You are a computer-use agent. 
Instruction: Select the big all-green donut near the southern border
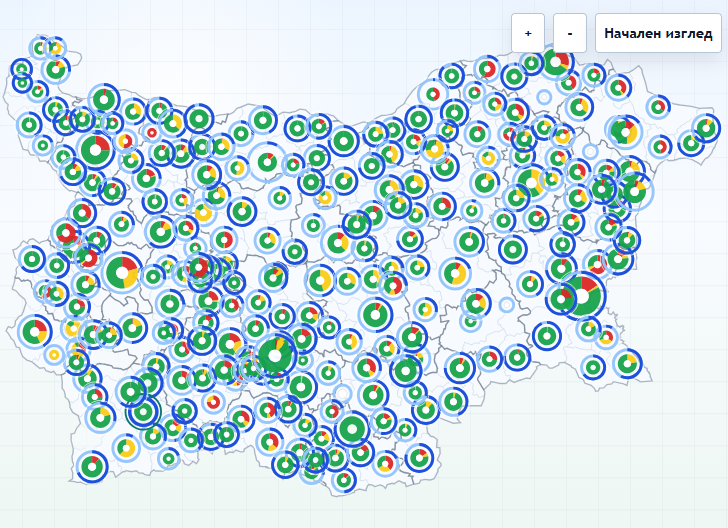(x=352, y=429)
